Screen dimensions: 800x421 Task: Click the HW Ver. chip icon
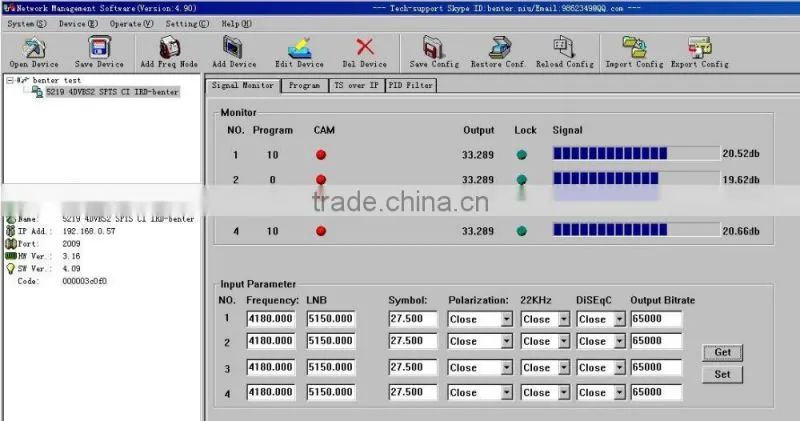pos(10,256)
